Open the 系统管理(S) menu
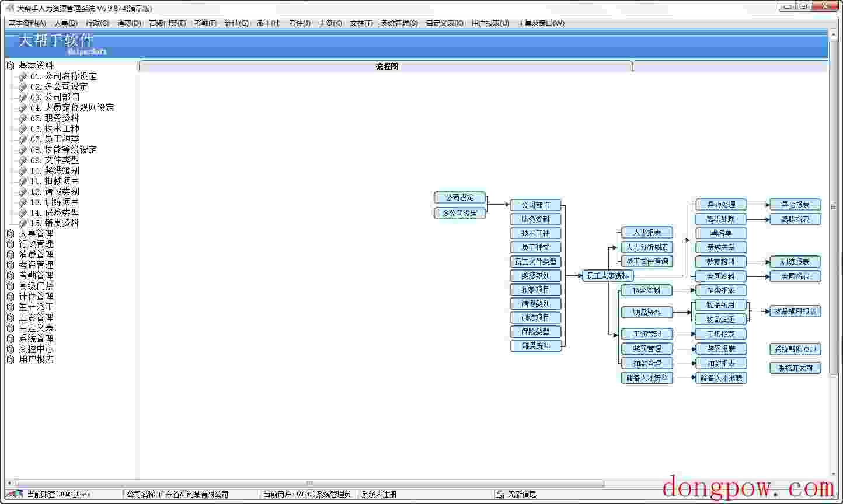843x504 pixels. 399,23
